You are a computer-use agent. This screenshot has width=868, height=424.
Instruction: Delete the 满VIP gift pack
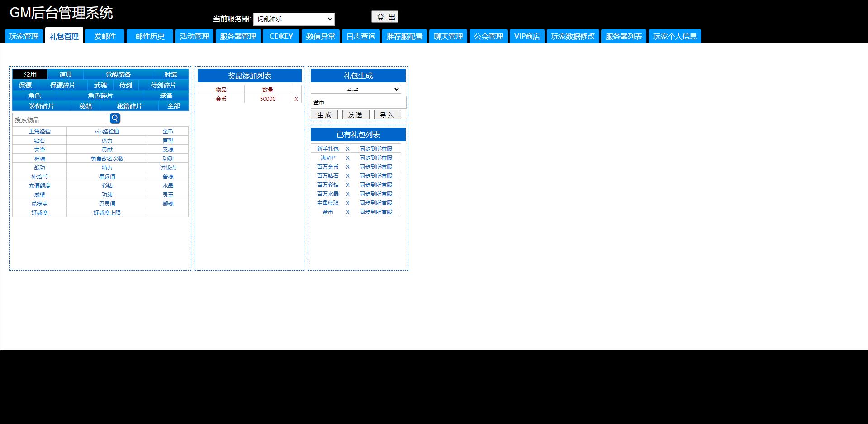point(347,158)
